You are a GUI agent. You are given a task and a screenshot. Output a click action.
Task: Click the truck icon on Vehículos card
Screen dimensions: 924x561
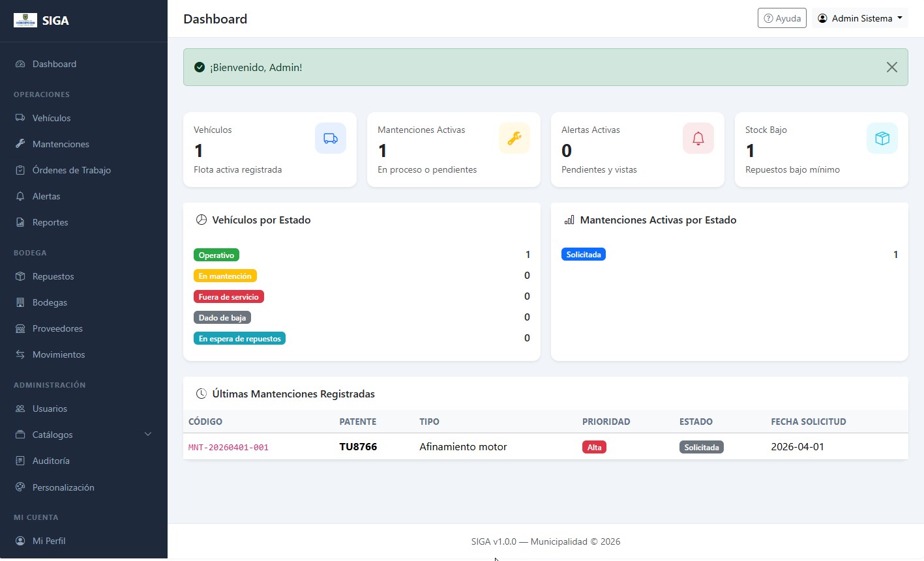pyautogui.click(x=331, y=138)
